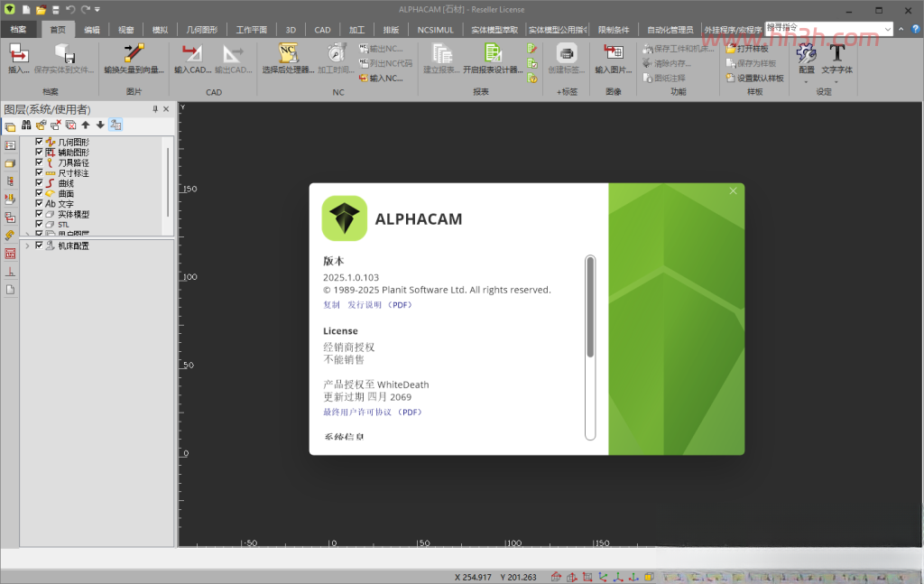Toggle the 尺寸标注 layer checkbox
The width and height of the screenshot is (924, 584).
pyautogui.click(x=39, y=172)
